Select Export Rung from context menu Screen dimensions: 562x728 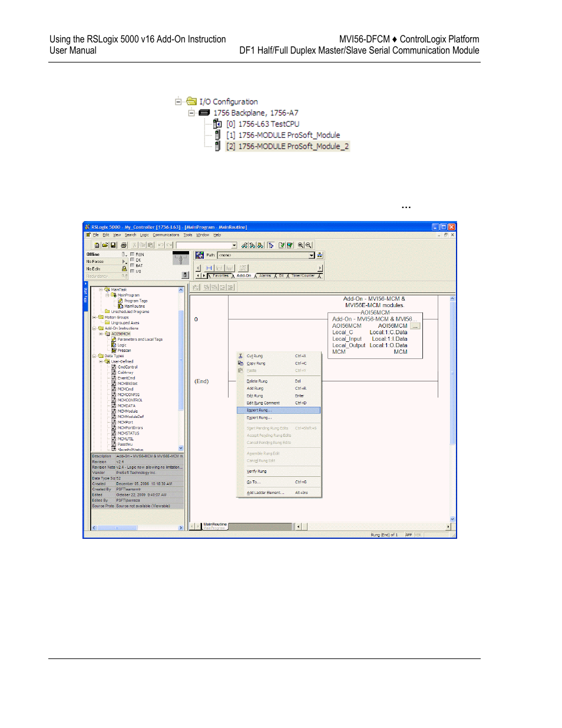pyautogui.click(x=279, y=417)
